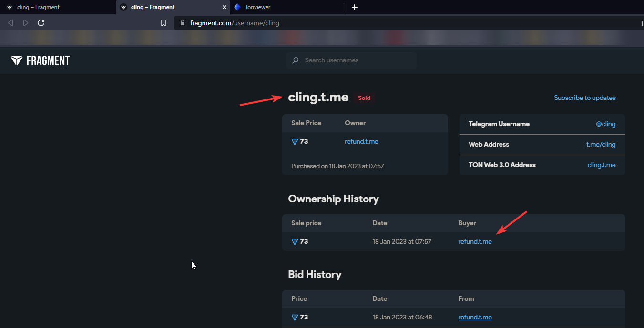Click the browser forward arrow
The width and height of the screenshot is (644, 328).
26,23
